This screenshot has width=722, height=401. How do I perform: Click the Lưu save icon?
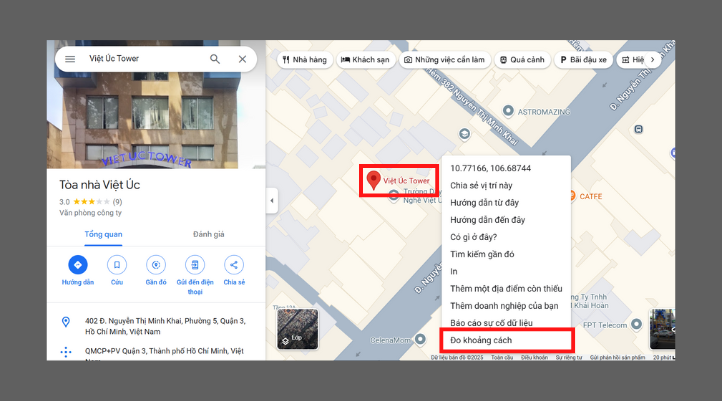pos(117,265)
